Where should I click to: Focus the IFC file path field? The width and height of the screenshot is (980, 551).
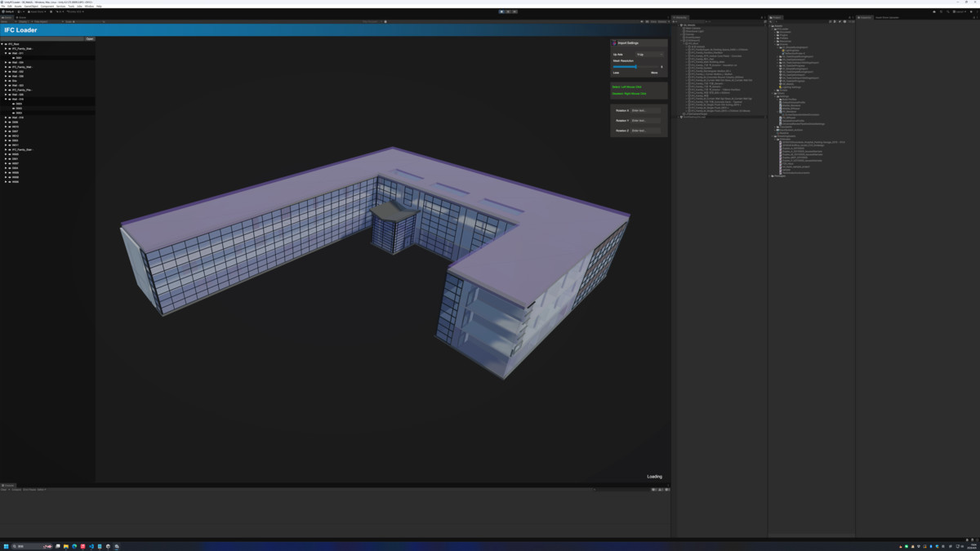pyautogui.click(x=42, y=38)
